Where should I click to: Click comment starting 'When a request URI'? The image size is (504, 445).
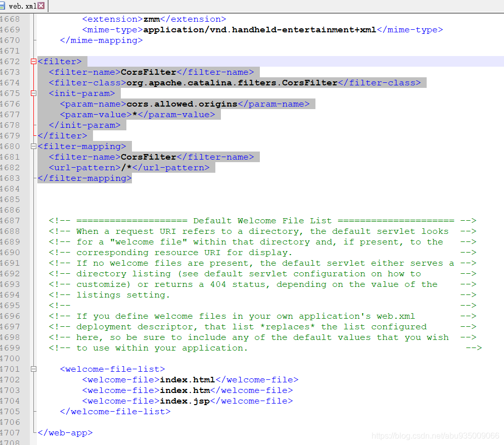point(262,231)
